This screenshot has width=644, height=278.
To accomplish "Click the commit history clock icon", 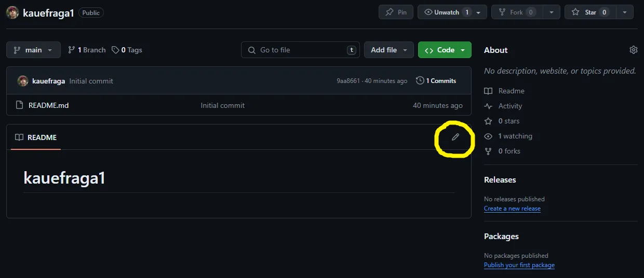I will tap(420, 81).
